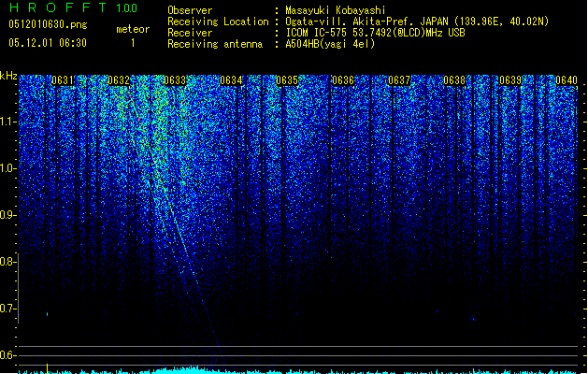Click the 'Receiving antenna' field label

(x=215, y=44)
